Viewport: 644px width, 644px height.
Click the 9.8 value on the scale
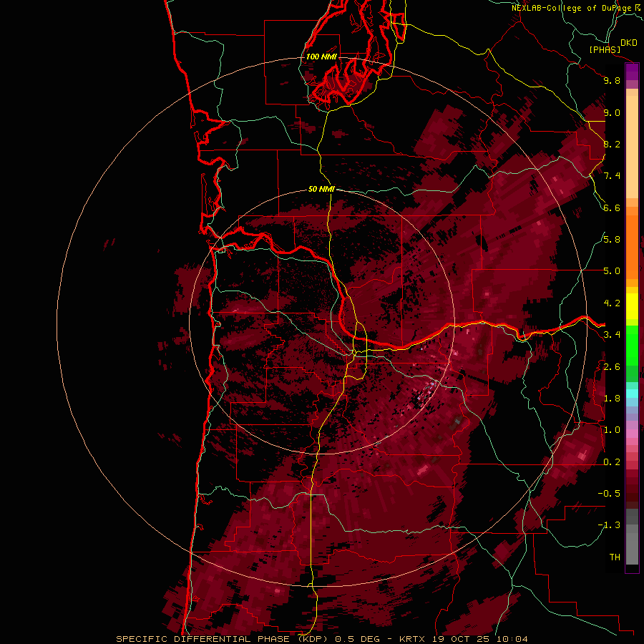[612, 81]
